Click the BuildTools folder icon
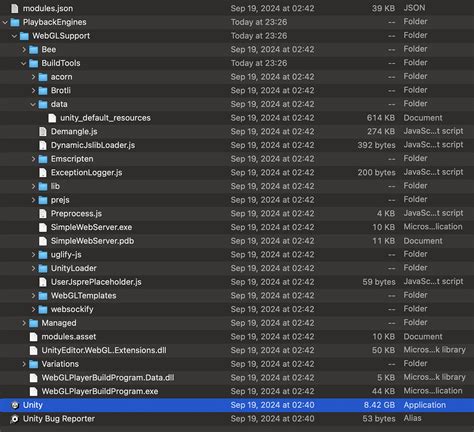The image size is (474, 432). (33, 63)
